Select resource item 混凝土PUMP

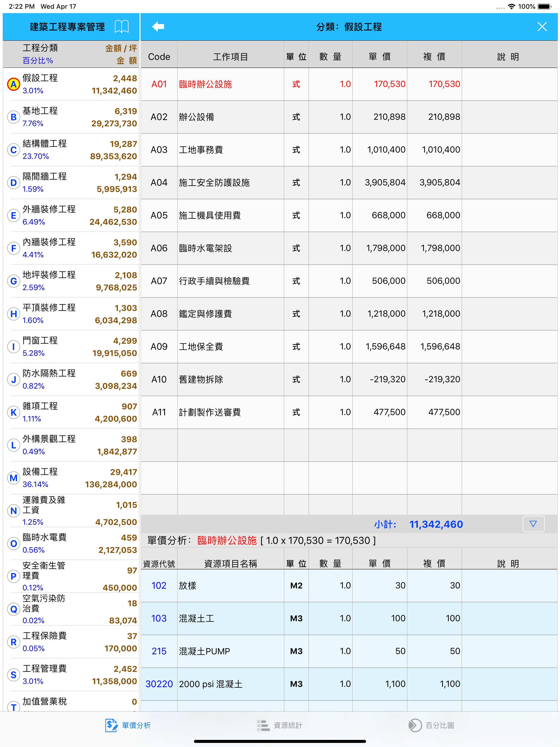(204, 651)
